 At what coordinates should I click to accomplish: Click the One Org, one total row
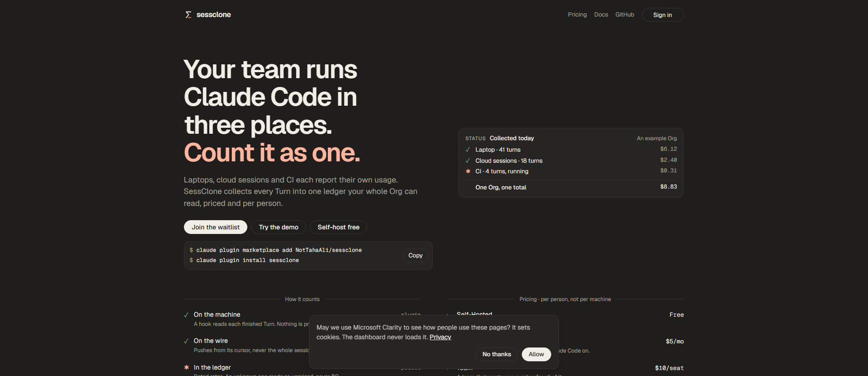571,187
